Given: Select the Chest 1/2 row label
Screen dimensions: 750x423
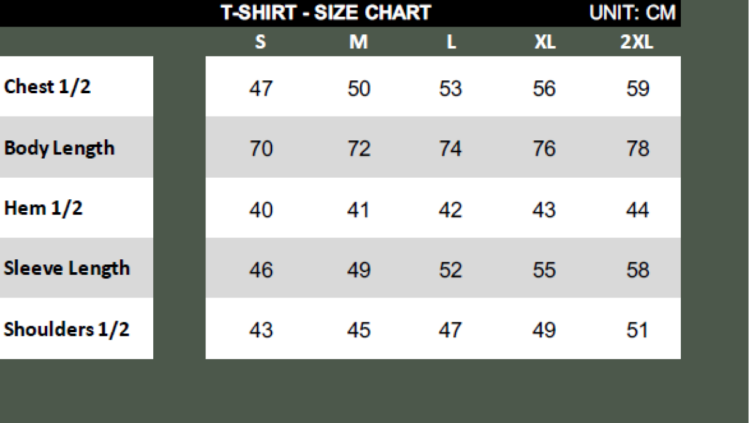Looking at the screenshot, I should [47, 86].
